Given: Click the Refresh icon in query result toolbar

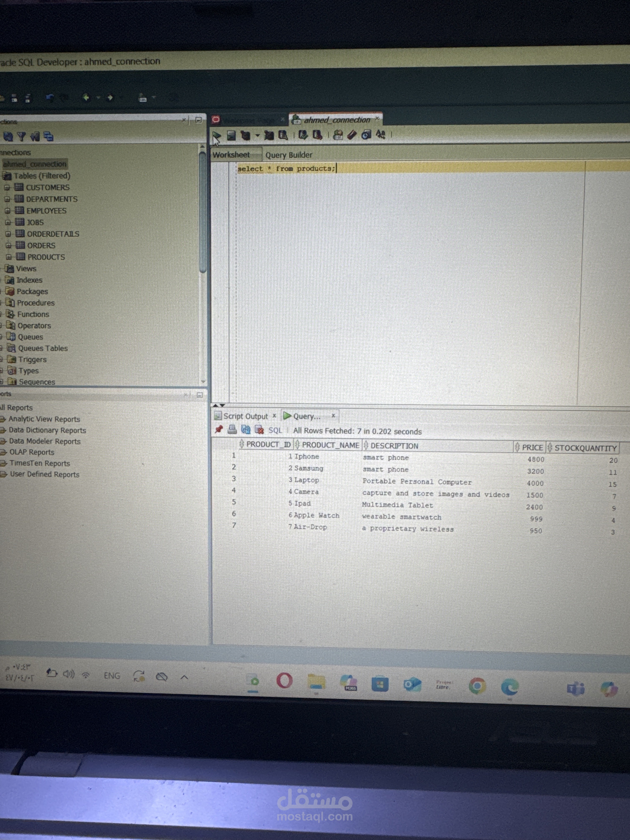Looking at the screenshot, I should click(x=246, y=430).
